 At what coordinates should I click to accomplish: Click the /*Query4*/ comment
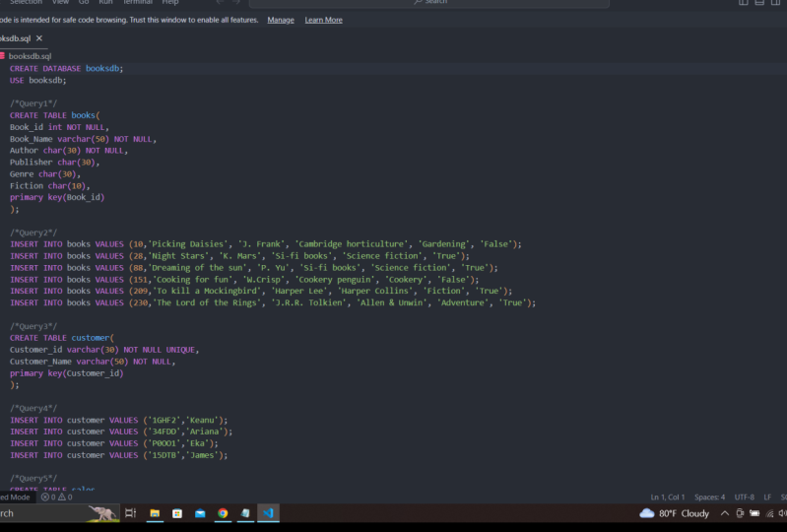33,408
